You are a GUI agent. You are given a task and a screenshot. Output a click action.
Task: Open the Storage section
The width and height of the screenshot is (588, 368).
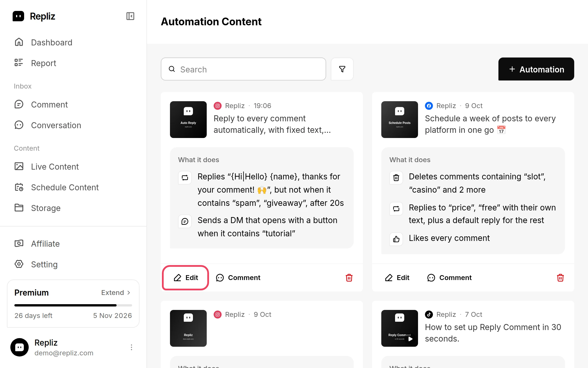click(73, 208)
